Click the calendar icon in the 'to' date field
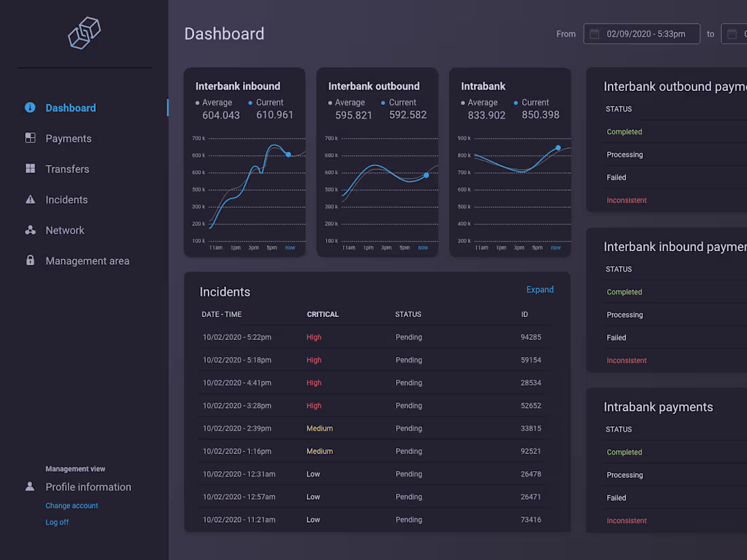This screenshot has height=560, width=747. [732, 34]
